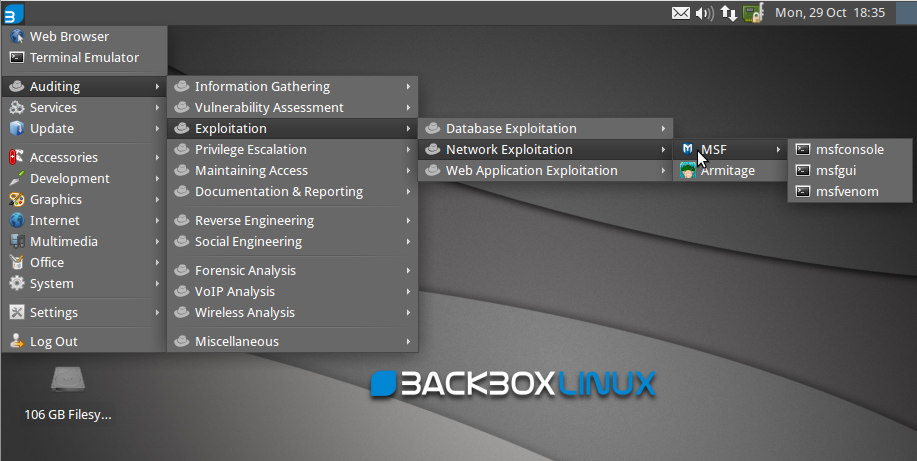Viewport: 917px width, 461px height.
Task: Click the msfconsole terminal icon
Action: 803,150
